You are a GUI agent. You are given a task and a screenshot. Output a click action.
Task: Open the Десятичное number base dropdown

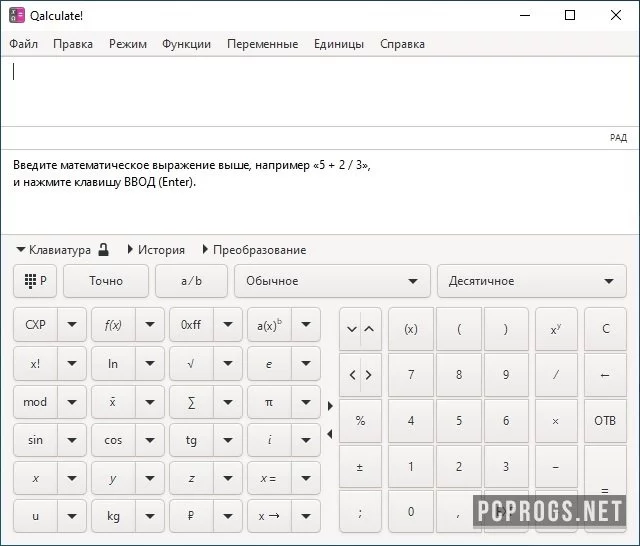click(x=531, y=281)
